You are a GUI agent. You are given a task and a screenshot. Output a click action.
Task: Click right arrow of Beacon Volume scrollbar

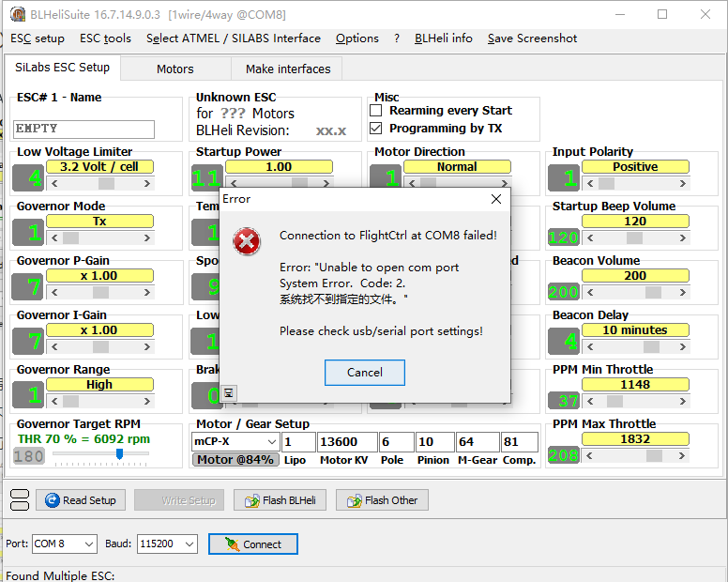(683, 292)
